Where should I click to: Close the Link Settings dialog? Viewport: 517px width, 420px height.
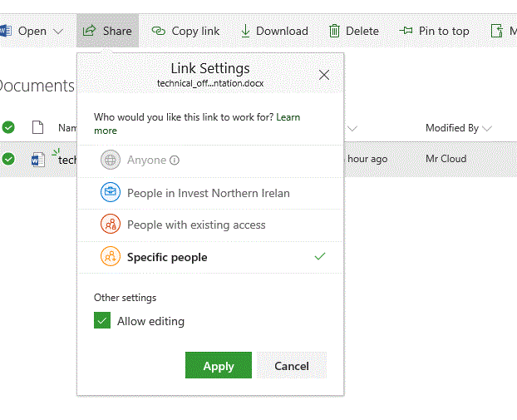(x=324, y=75)
